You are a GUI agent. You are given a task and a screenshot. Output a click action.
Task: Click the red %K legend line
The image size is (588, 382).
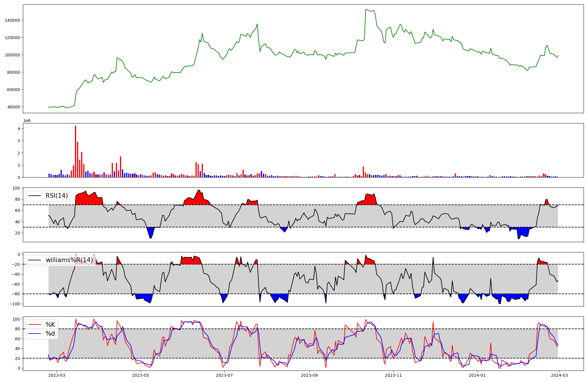(x=34, y=324)
